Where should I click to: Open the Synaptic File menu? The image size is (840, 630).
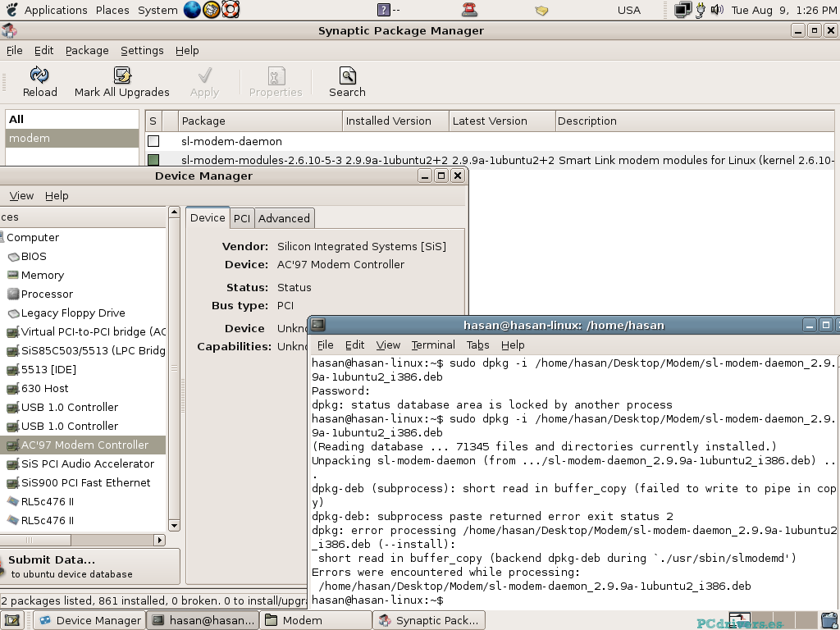pos(15,50)
